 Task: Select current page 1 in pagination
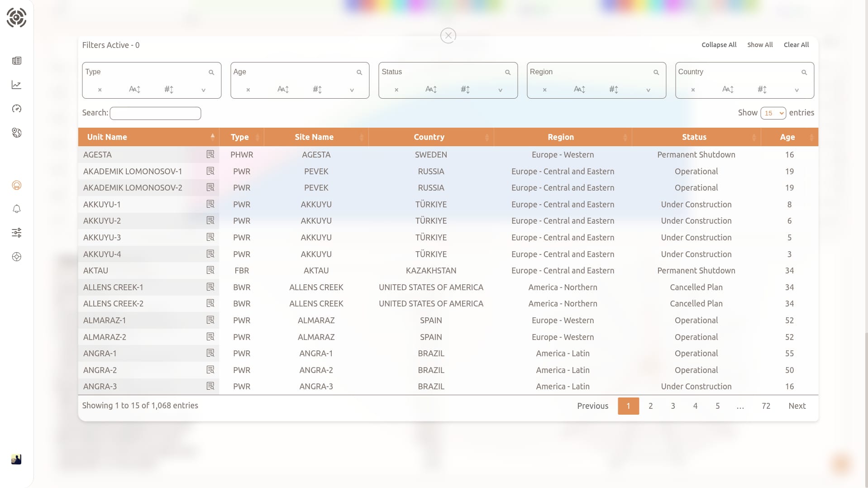tap(628, 406)
